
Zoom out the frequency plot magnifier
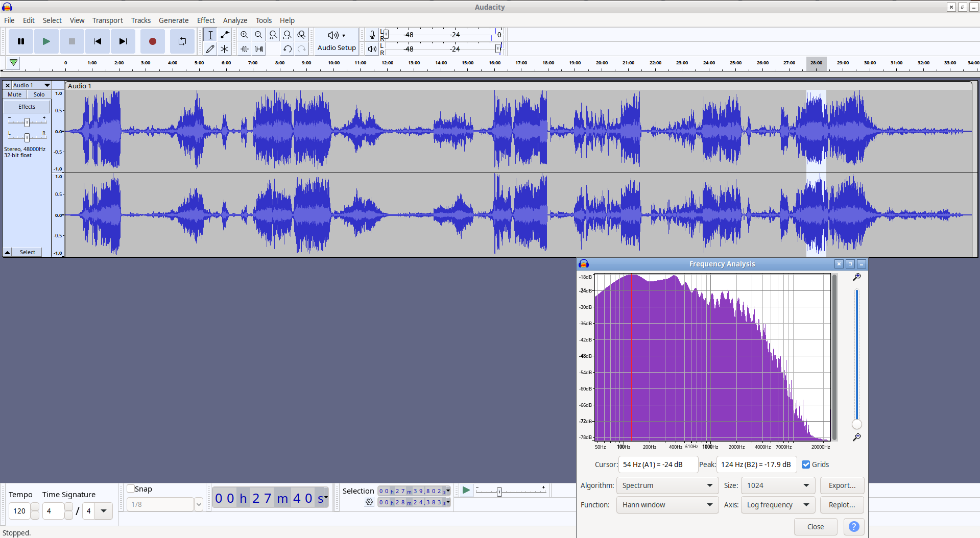857,437
